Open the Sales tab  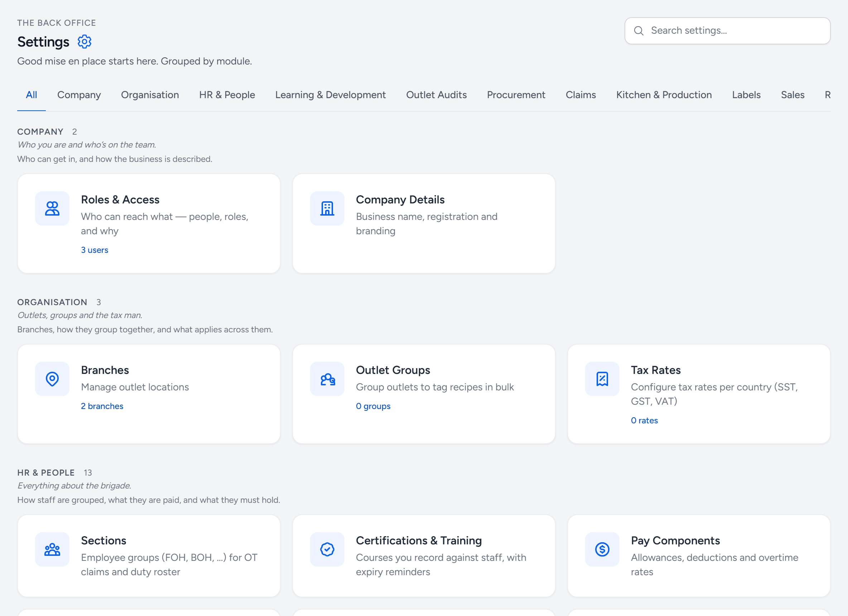792,95
